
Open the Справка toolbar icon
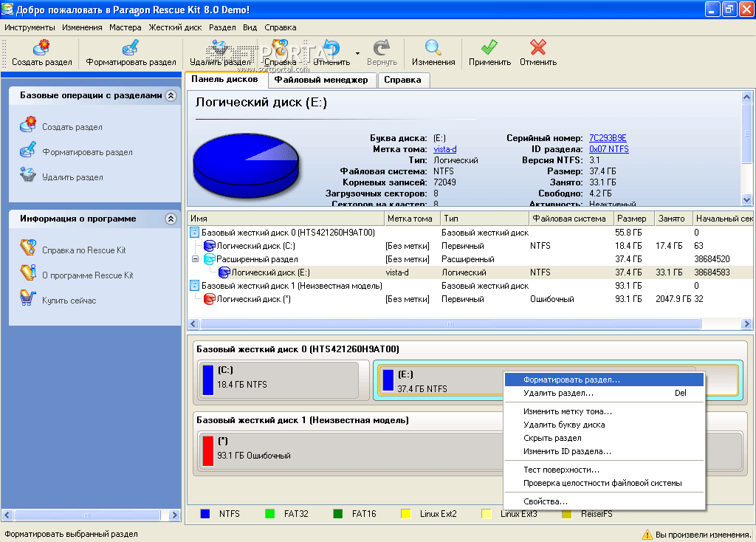point(280,48)
